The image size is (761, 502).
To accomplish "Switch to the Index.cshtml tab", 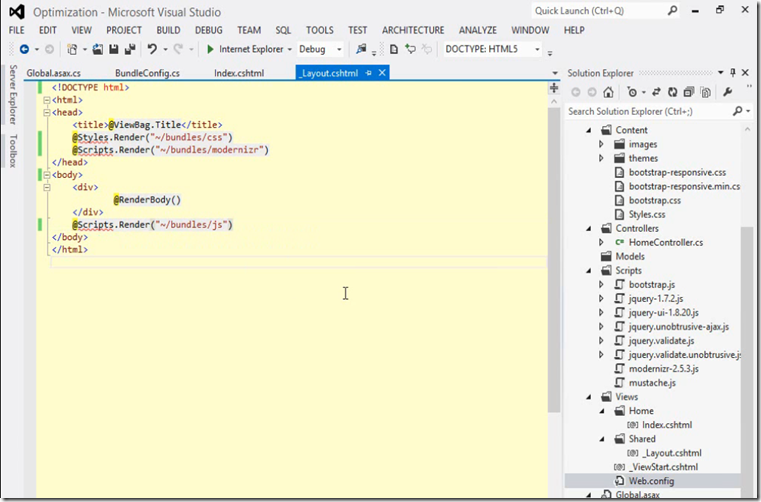I will pyautogui.click(x=239, y=73).
